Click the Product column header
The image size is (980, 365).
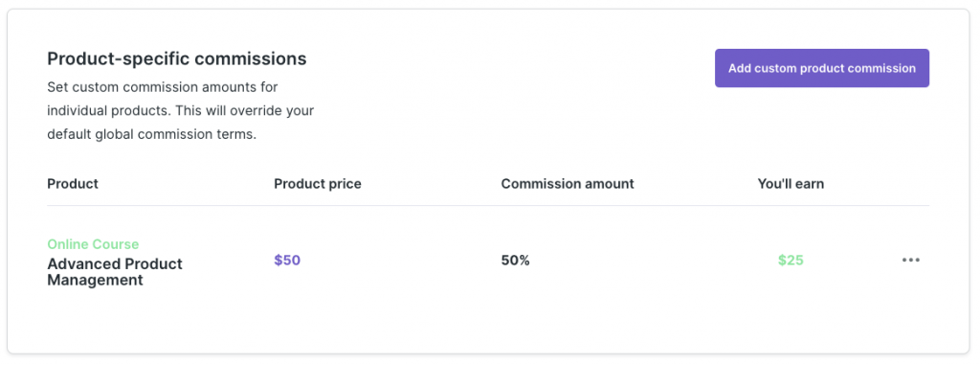[73, 184]
